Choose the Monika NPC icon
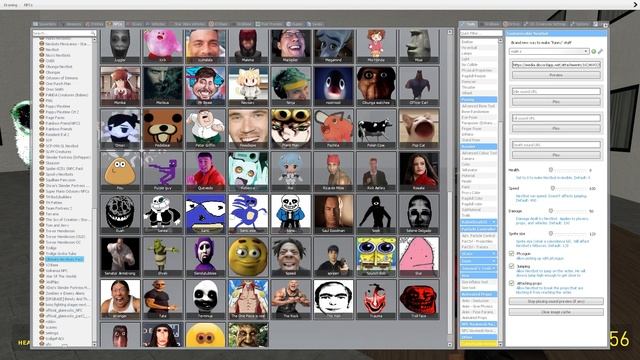This screenshot has height=360, width=640. point(120,86)
